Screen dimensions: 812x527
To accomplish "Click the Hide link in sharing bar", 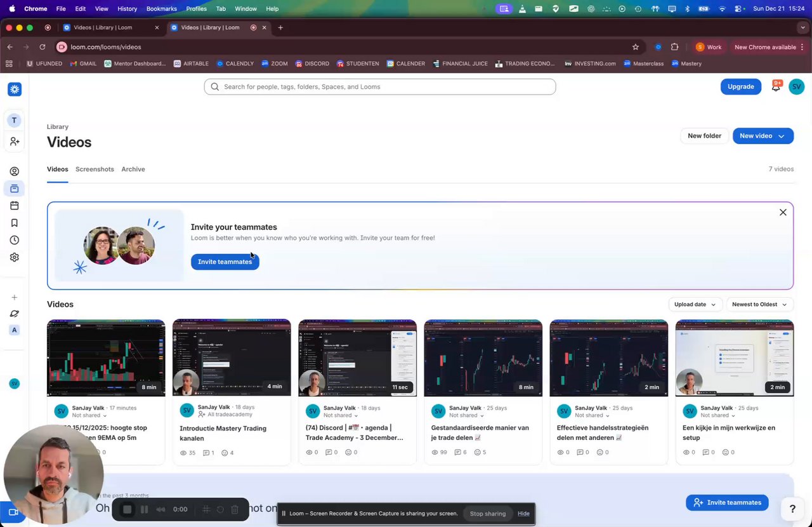I will (523, 514).
